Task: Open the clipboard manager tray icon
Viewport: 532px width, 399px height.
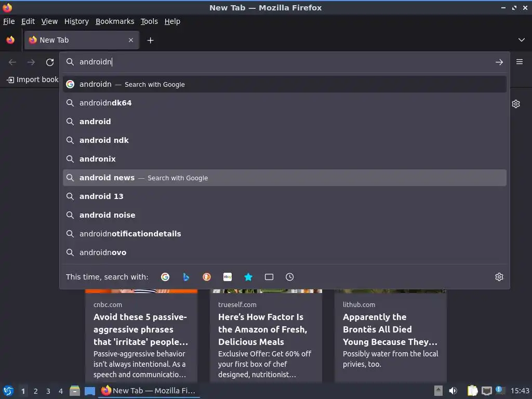Action: tap(472, 391)
